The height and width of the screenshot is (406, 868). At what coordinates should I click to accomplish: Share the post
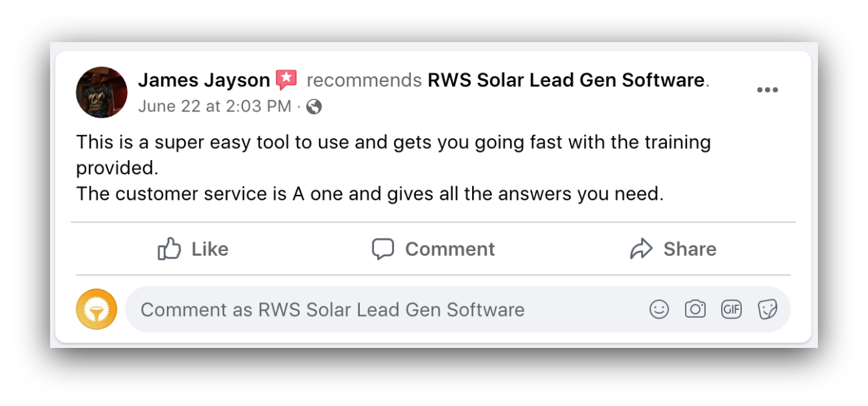pos(673,248)
